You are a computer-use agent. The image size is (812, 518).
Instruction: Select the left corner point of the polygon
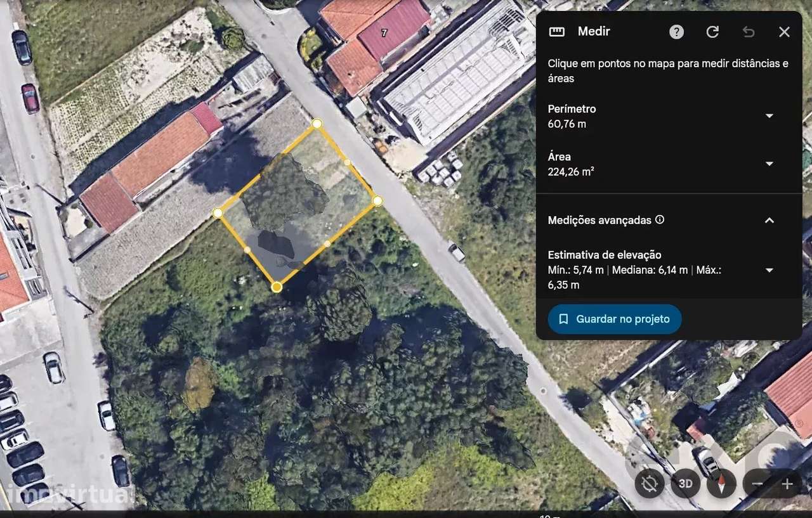coord(218,213)
